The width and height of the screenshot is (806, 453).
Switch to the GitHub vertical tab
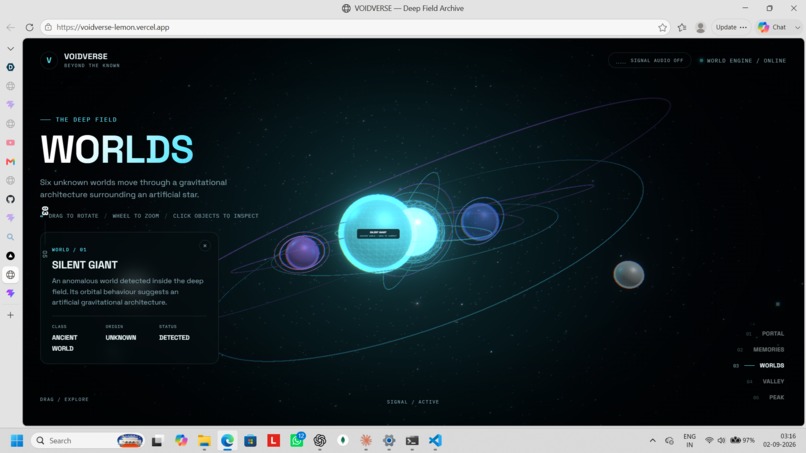pyautogui.click(x=10, y=199)
